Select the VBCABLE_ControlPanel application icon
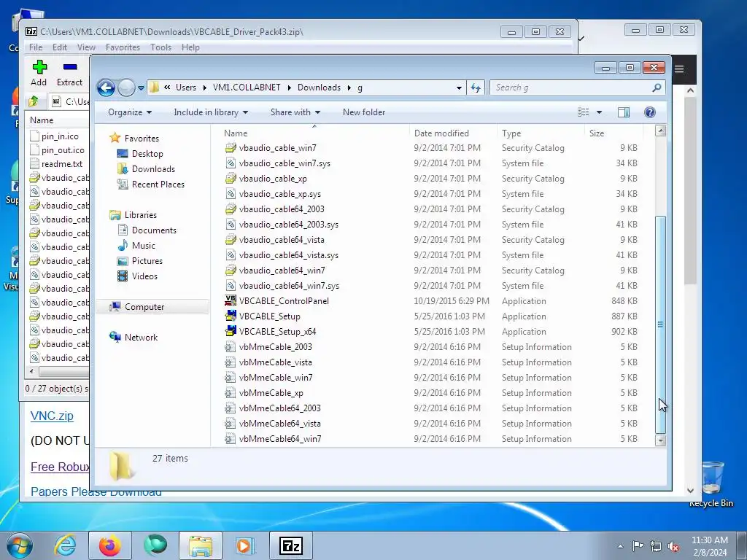The image size is (747, 560). point(231,301)
